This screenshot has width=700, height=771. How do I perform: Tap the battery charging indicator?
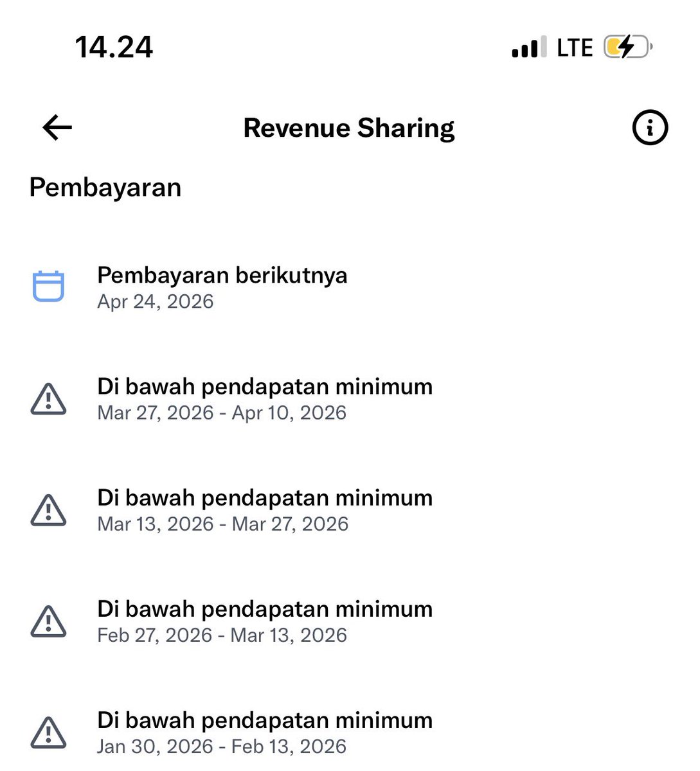point(625,46)
